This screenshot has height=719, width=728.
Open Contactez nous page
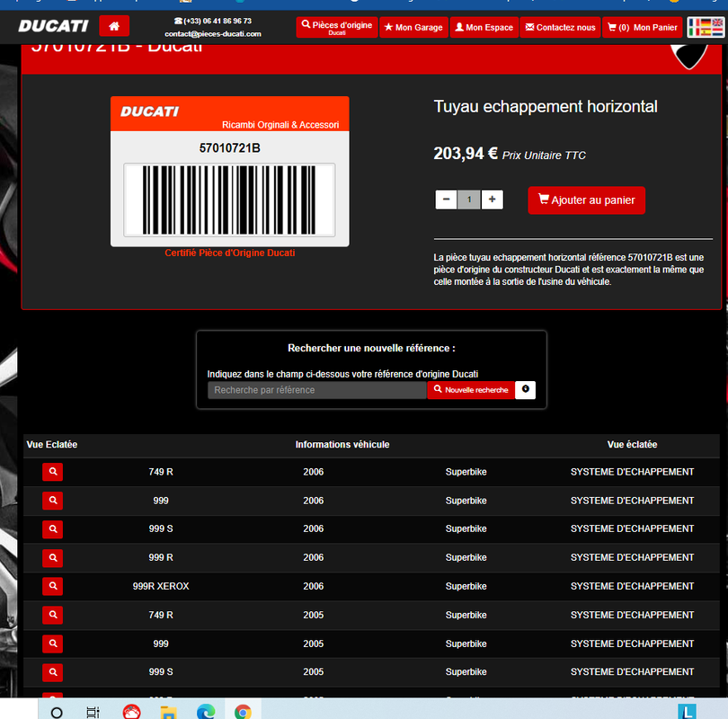click(x=560, y=27)
